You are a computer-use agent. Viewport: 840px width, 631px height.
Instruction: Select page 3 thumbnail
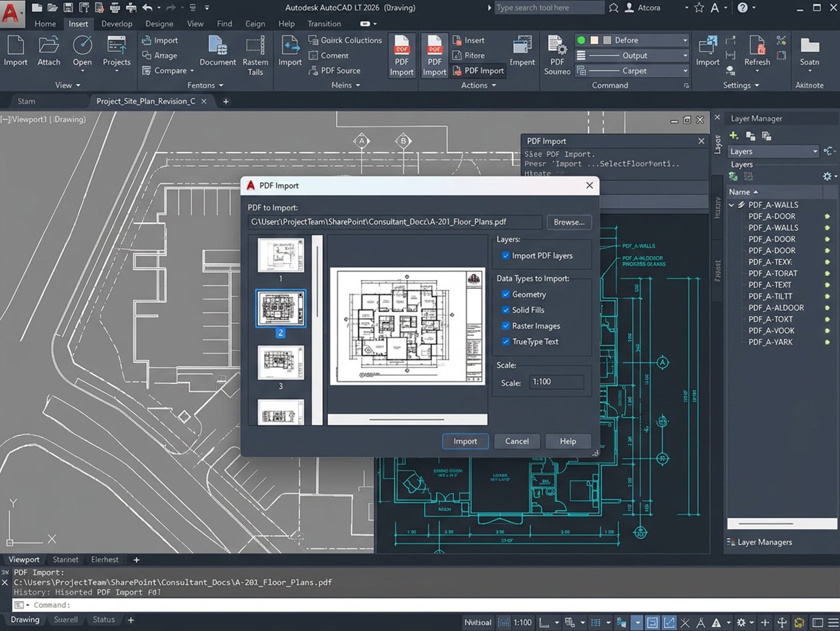tap(281, 364)
